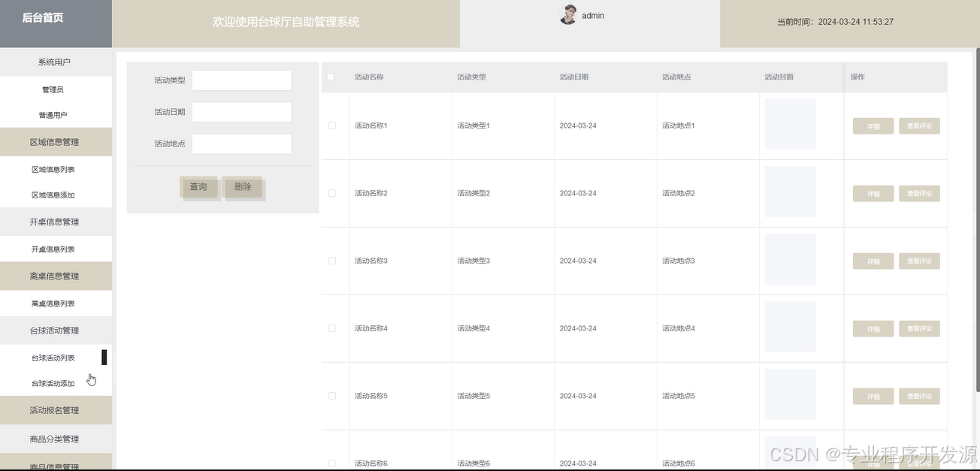Click date cell in 活动名称4 row

pyautogui.click(x=578, y=328)
